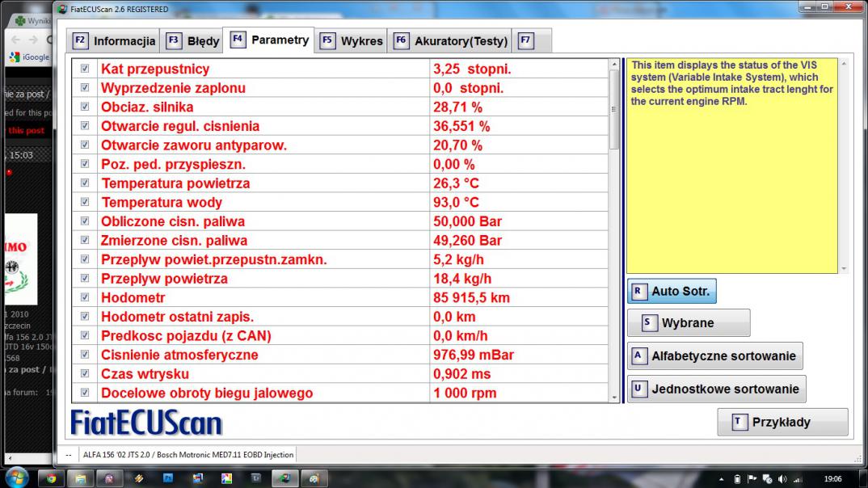Open Windows Explorer taskbar icon
This screenshot has width=868, height=488.
tap(80, 478)
